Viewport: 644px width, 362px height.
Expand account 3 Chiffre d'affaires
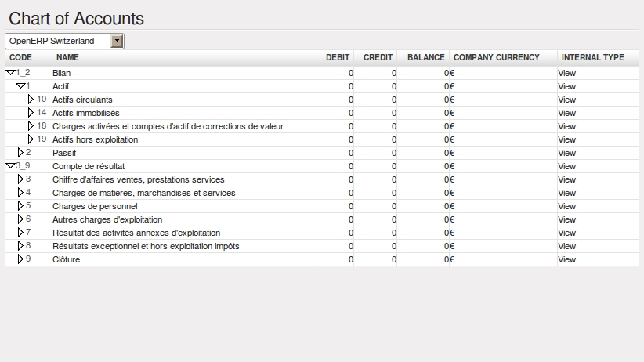tap(20, 179)
